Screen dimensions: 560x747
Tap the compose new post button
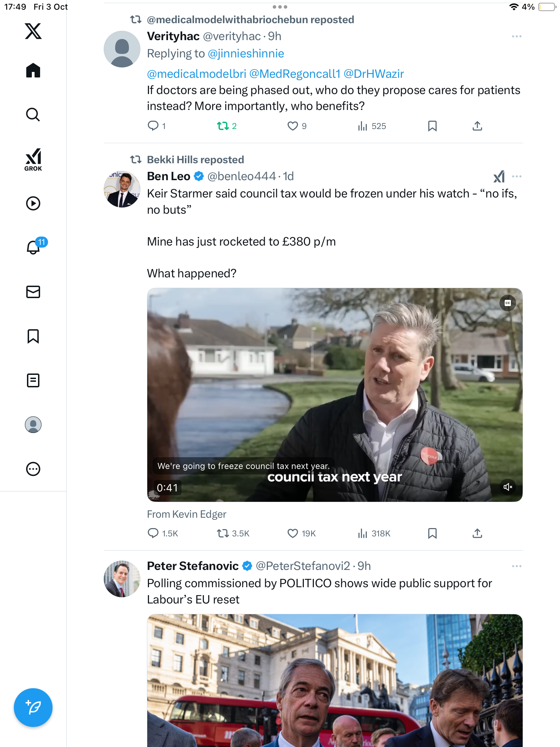click(x=33, y=708)
